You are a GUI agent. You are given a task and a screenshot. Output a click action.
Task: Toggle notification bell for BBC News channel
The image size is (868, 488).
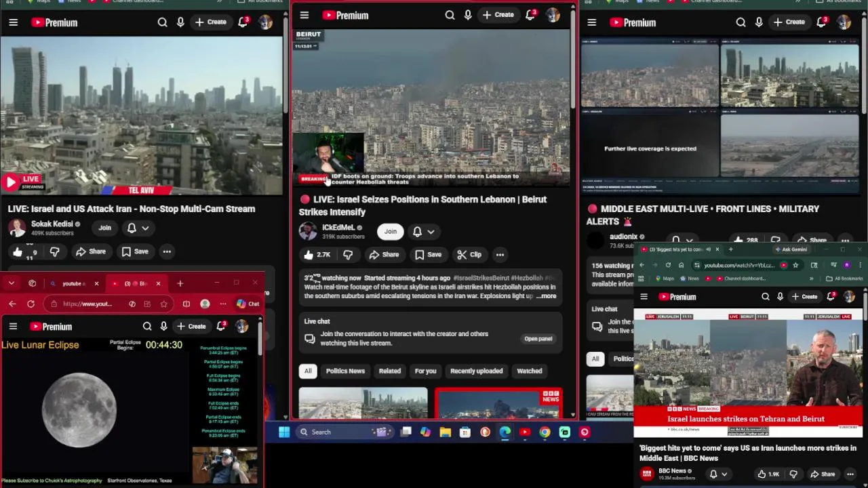713,474
